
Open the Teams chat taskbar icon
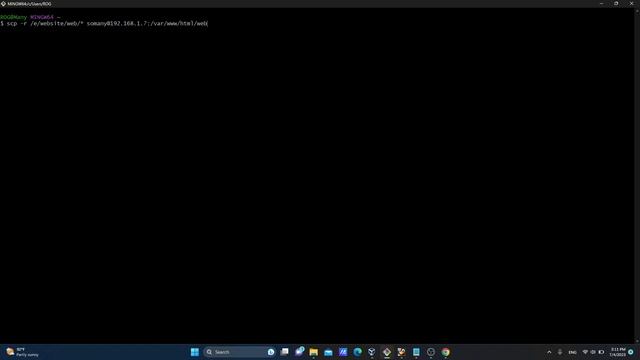[299, 351]
